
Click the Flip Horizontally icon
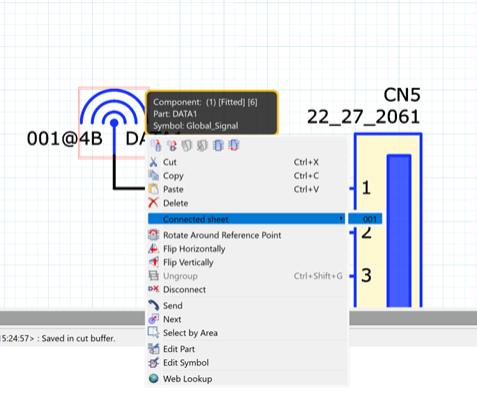coord(153,249)
